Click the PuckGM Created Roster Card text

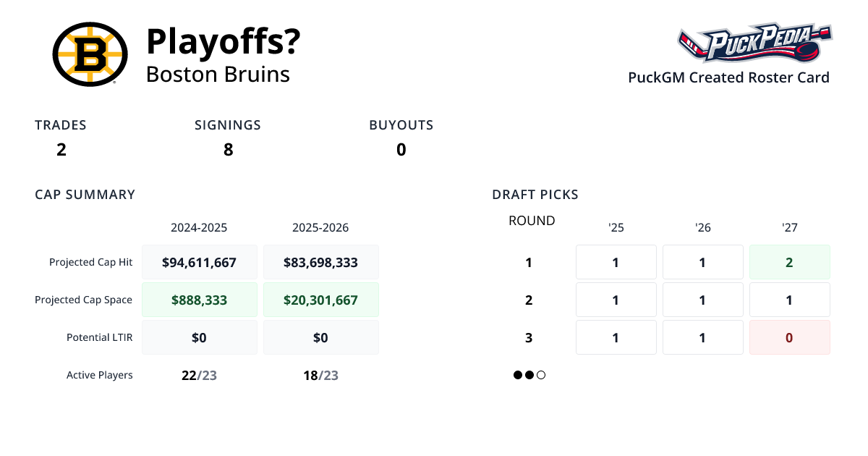pyautogui.click(x=728, y=77)
